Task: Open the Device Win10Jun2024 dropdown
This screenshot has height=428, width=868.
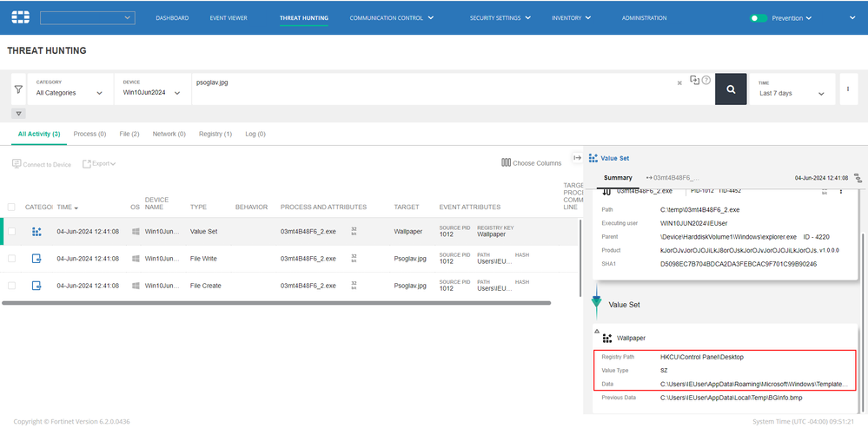Action: [x=152, y=93]
